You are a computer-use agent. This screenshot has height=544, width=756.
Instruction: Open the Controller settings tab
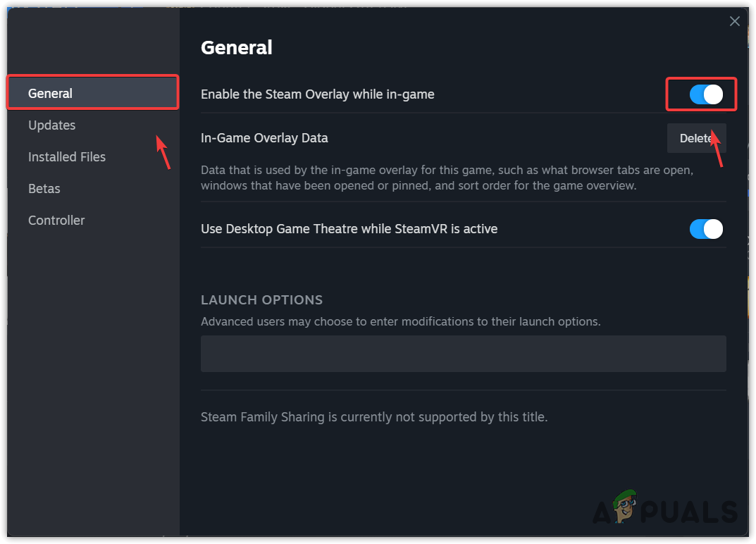pyautogui.click(x=56, y=220)
